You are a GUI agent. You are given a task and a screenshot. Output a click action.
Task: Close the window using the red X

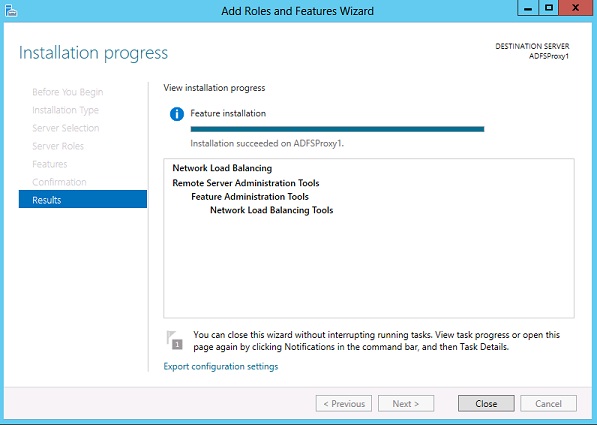click(x=576, y=8)
